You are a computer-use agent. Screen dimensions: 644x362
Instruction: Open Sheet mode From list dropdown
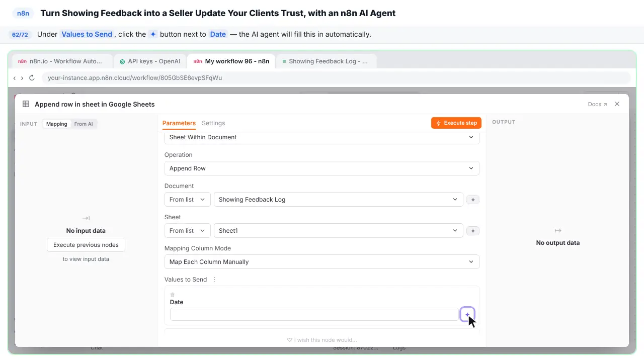coord(187,231)
